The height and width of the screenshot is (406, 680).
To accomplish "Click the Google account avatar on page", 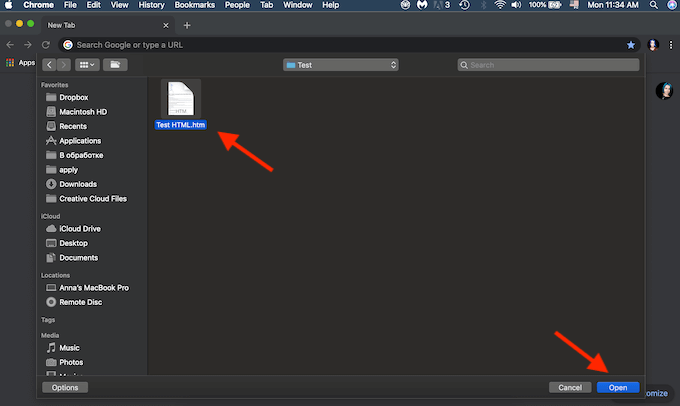I will tap(664, 91).
